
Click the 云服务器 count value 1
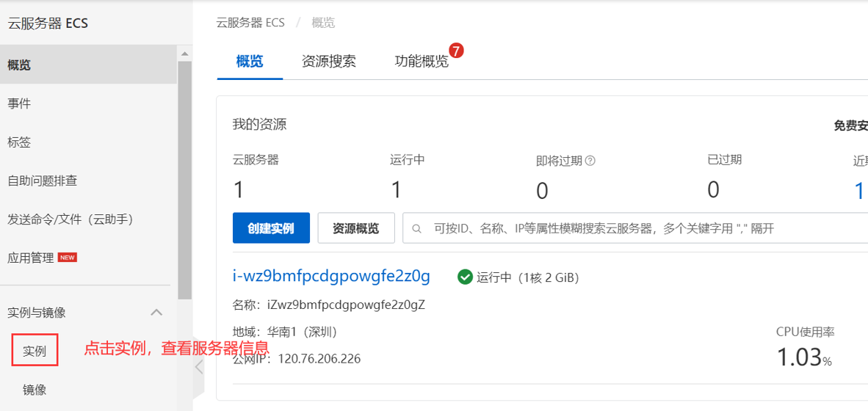coord(239,190)
